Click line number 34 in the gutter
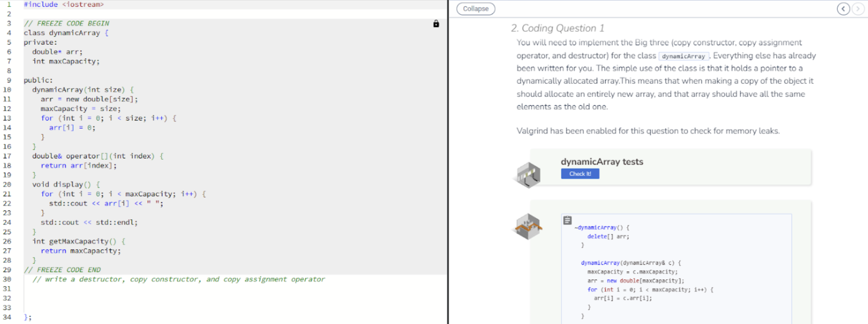The width and height of the screenshot is (868, 324). [x=7, y=317]
